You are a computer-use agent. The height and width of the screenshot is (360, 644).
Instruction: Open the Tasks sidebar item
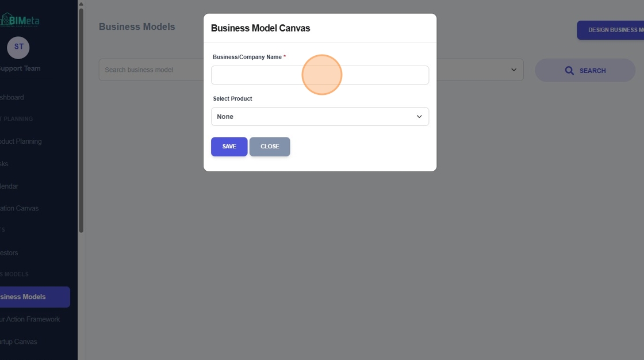[x=4, y=163]
